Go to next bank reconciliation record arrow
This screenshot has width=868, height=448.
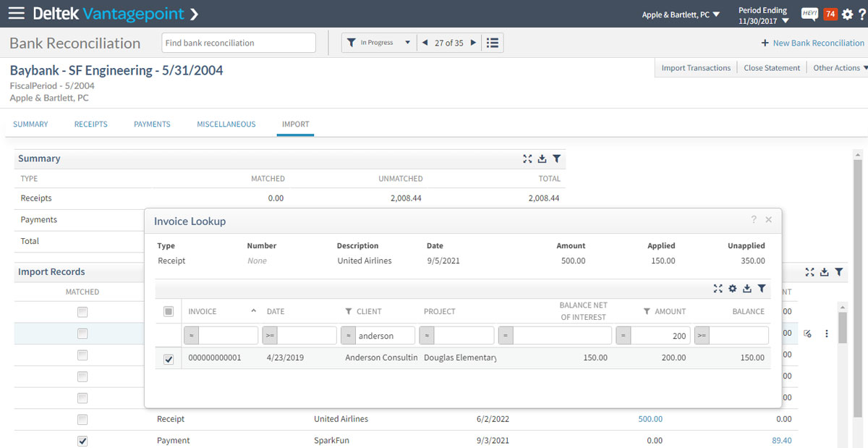point(473,43)
